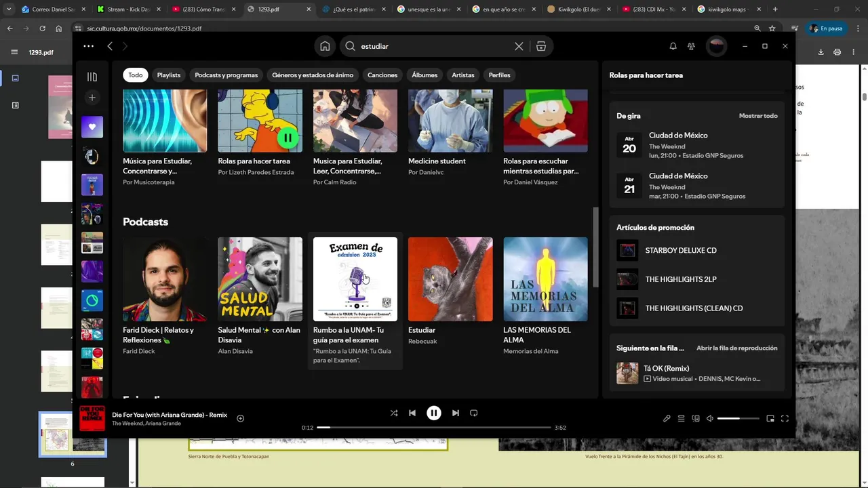Open friend activity icon in Spotify header
Viewport: 868px width, 488px height.
(691, 46)
